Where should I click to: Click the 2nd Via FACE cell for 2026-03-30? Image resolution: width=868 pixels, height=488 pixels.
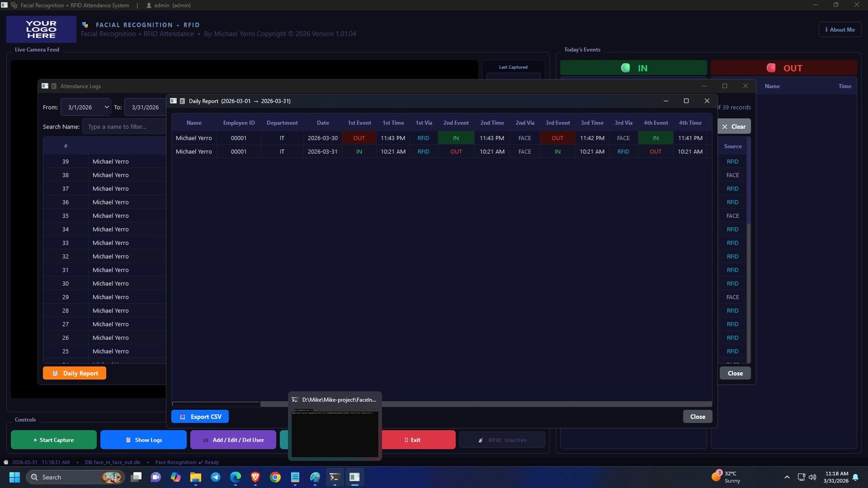click(525, 138)
